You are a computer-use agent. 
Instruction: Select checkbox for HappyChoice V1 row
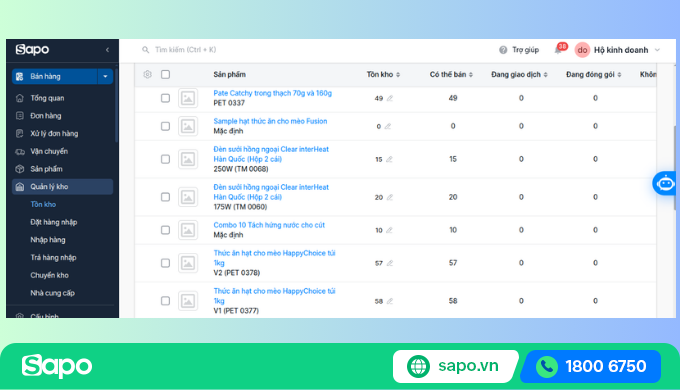click(x=165, y=301)
